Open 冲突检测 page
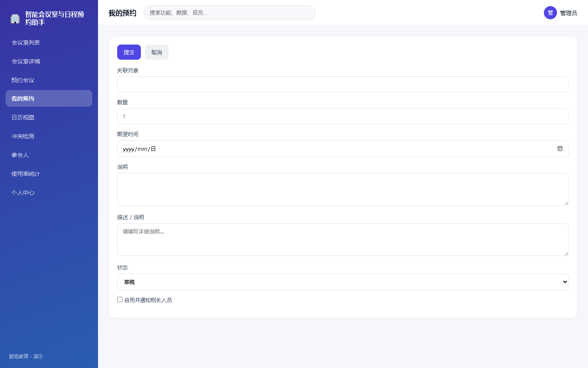The image size is (588, 368). coord(49,136)
